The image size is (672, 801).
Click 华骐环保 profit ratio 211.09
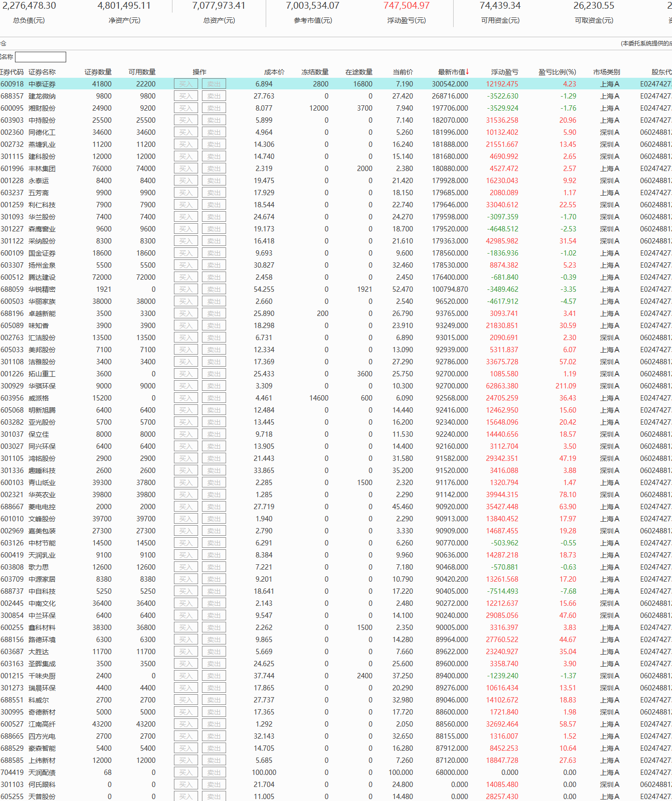tap(566, 386)
